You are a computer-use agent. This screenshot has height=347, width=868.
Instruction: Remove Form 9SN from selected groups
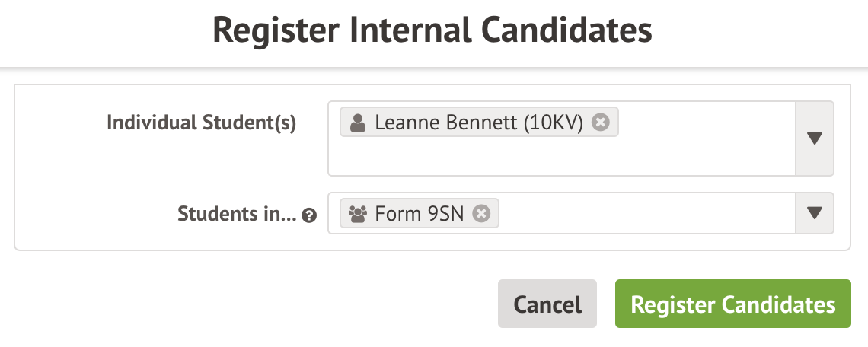(480, 214)
